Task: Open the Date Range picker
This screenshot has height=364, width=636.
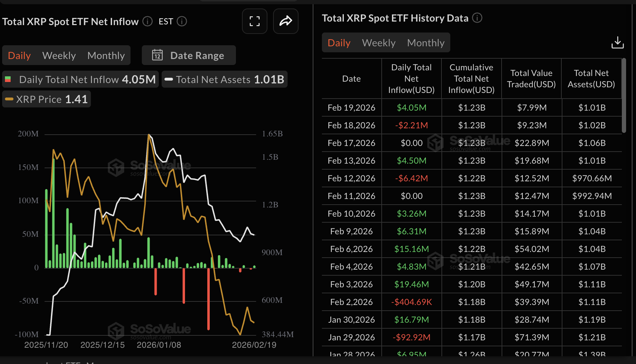Action: pos(189,55)
